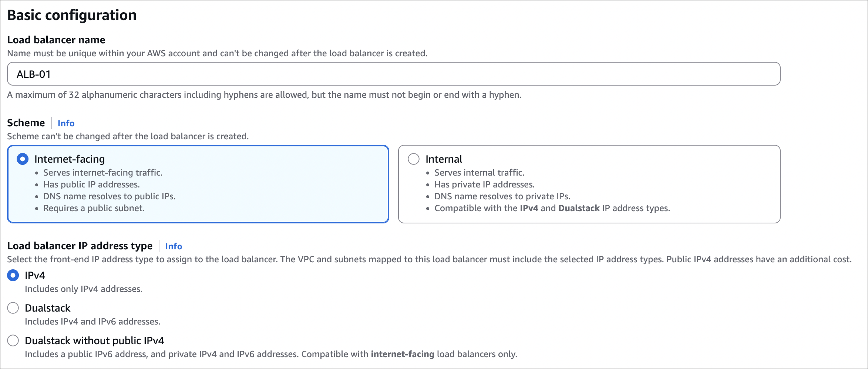Click "Serves internal traffic" bullet in Internal card
This screenshot has width=868, height=369.
click(479, 173)
